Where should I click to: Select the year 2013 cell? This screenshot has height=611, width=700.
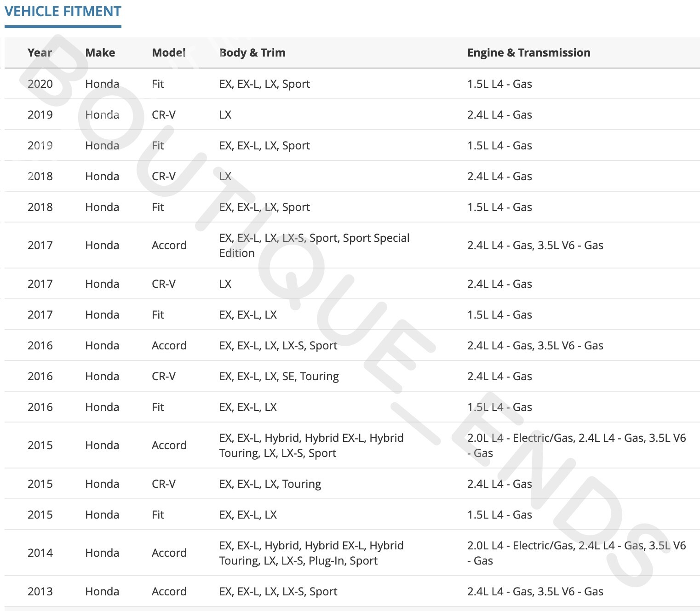(40, 591)
